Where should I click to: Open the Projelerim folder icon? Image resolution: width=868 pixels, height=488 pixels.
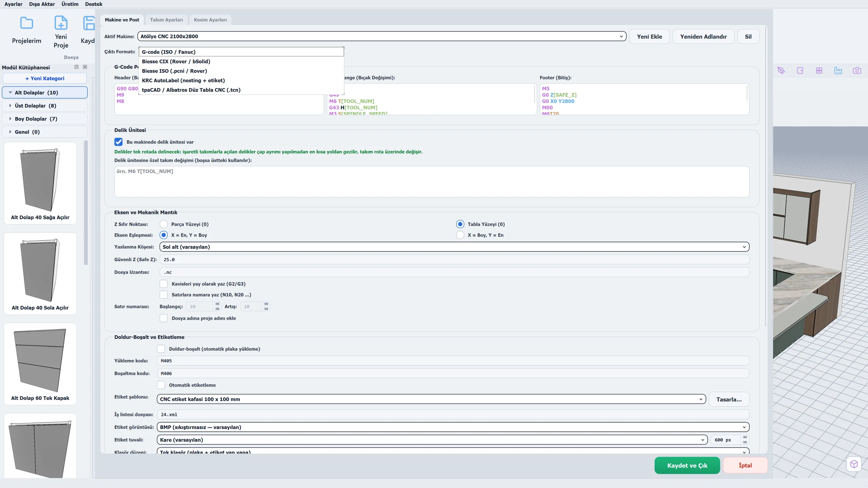click(26, 23)
